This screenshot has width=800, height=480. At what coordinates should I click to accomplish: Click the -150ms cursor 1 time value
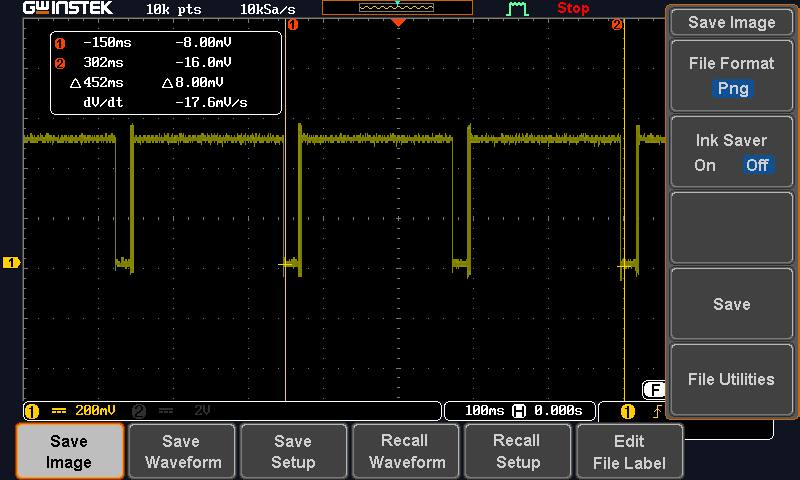107,42
